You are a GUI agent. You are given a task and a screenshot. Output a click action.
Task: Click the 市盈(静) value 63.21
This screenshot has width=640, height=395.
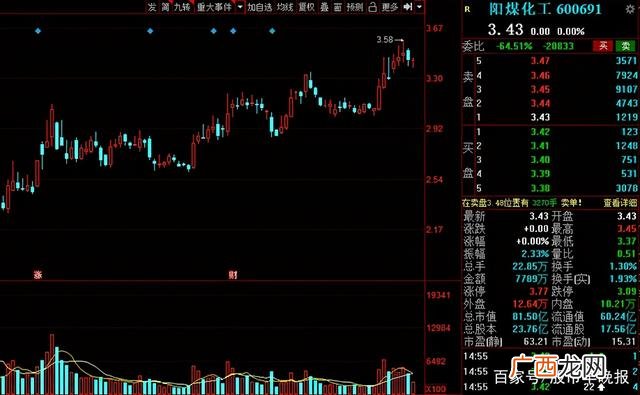point(536,341)
